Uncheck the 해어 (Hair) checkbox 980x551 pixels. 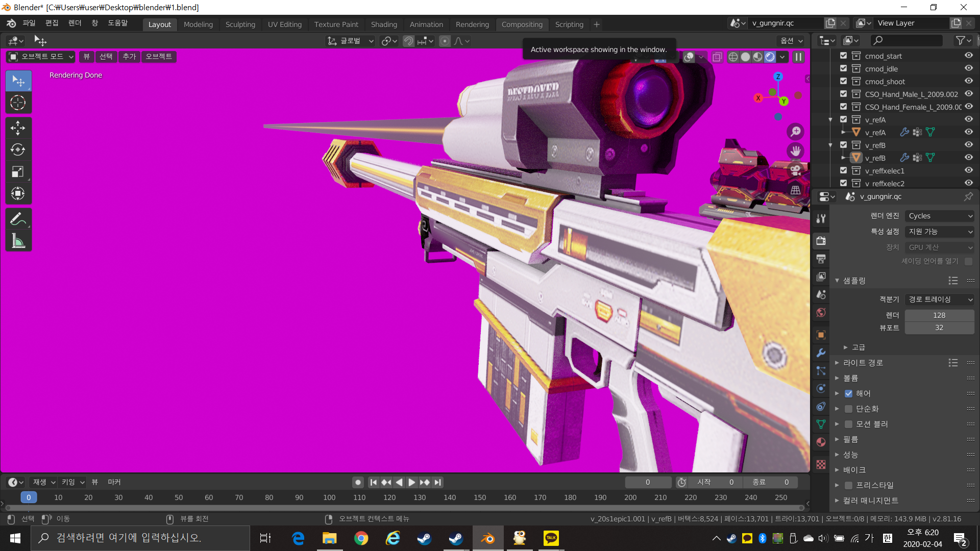(848, 393)
